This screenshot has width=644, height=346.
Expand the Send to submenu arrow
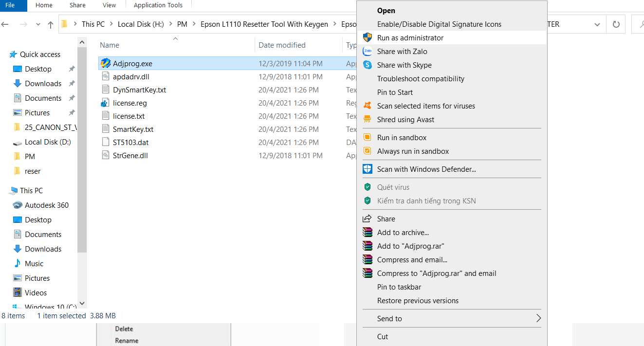pos(538,319)
